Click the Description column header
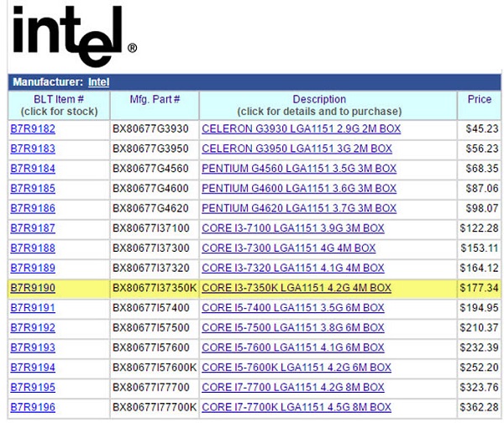This screenshot has height=423, width=504. pos(328,106)
